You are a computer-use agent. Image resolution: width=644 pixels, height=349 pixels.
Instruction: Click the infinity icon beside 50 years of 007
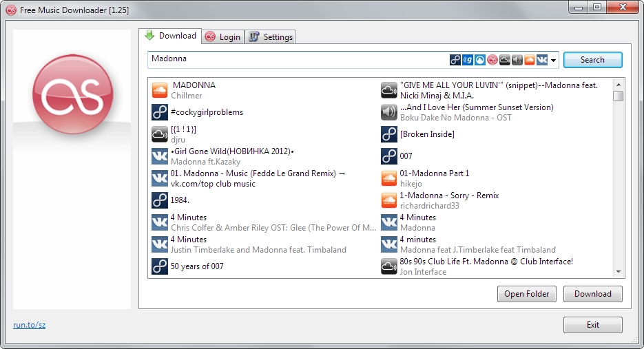tap(160, 266)
